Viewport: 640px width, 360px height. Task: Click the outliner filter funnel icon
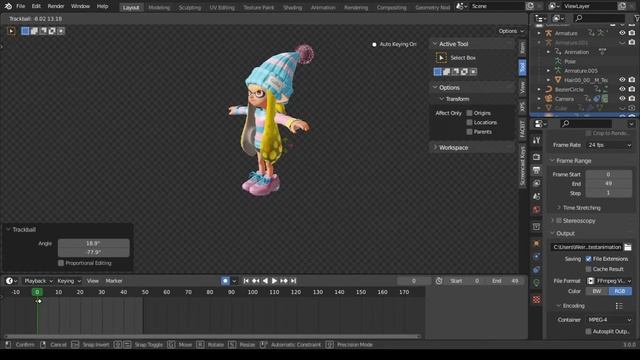point(636,18)
